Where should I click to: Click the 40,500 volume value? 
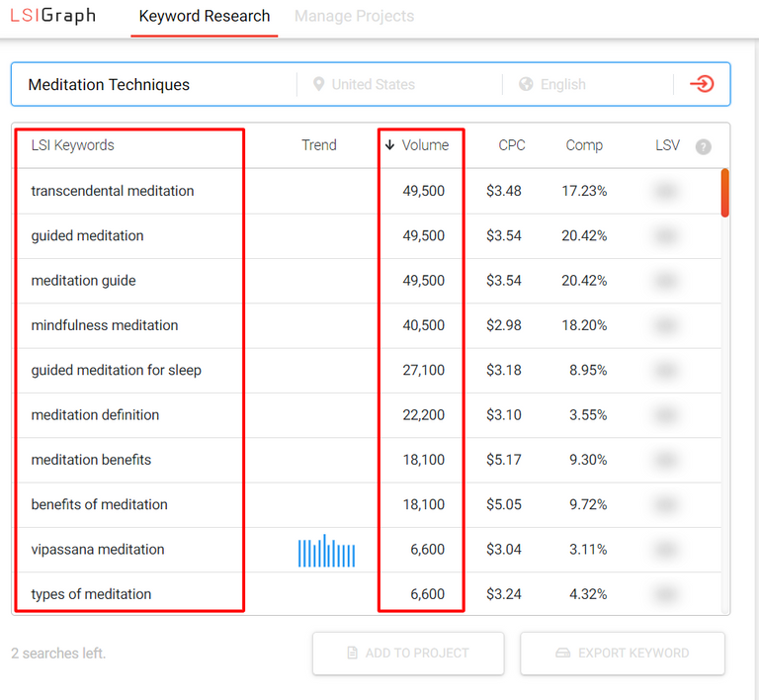pyautogui.click(x=424, y=325)
